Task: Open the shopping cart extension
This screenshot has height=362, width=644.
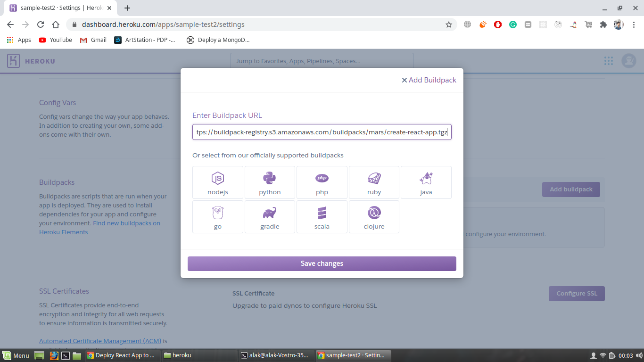Action: pos(588,25)
